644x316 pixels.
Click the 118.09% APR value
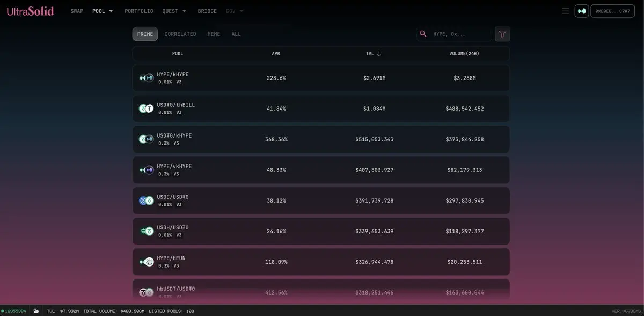[276, 262]
